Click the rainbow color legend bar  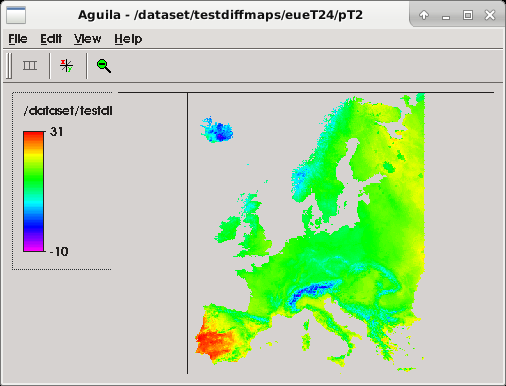click(x=33, y=191)
